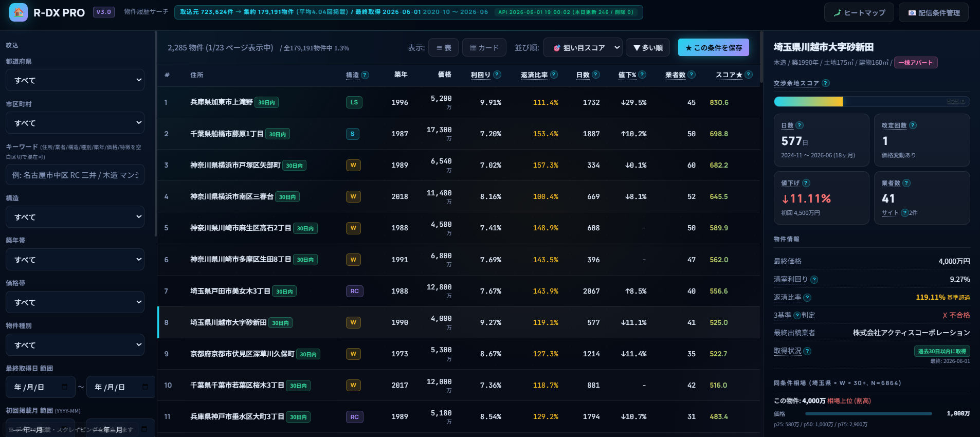Select row 埼玉県戸田市美女木3丁目
This screenshot has width=980, height=437.
click(x=459, y=291)
